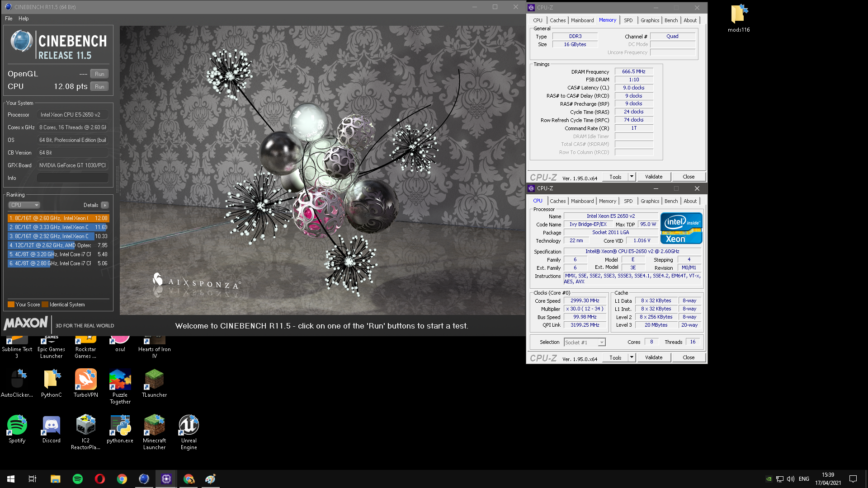
Task: Open the ranking CPU dropdown
Action: [x=24, y=205]
